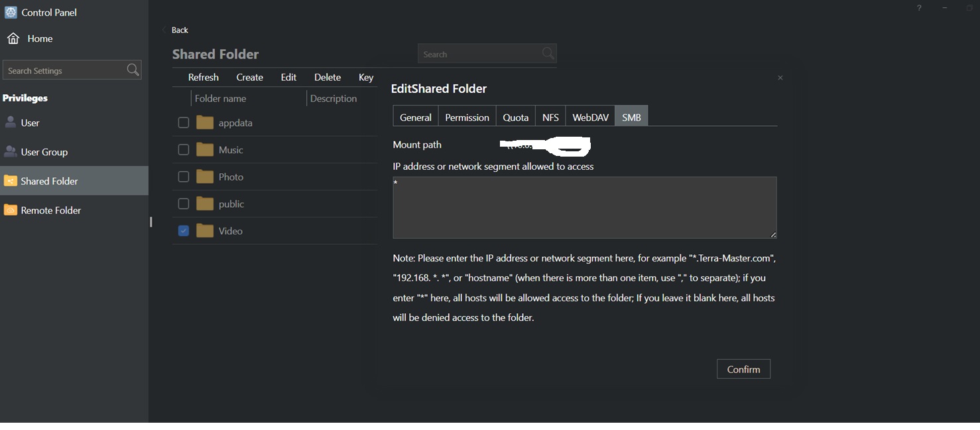Open the Quota tab
980x430 pixels.
click(515, 117)
